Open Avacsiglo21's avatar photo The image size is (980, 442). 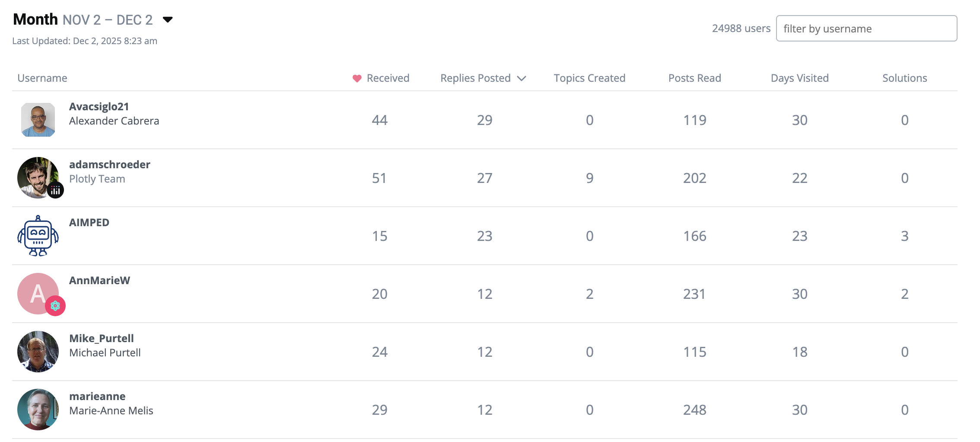[x=38, y=120]
